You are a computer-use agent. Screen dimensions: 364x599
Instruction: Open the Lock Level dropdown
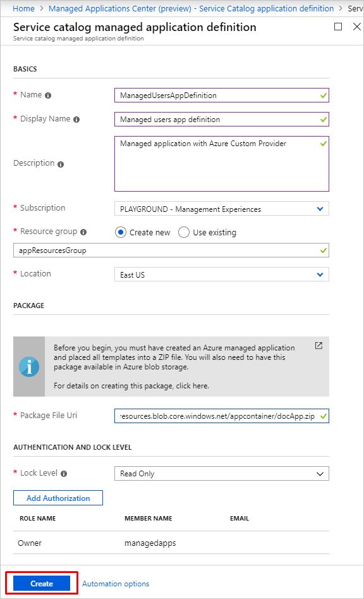pos(221,473)
